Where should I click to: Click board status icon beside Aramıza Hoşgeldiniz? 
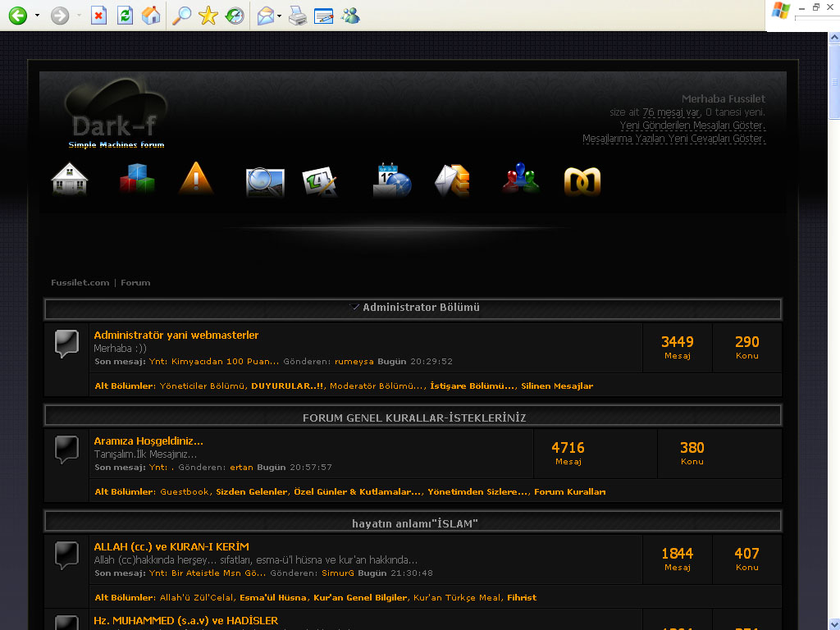click(67, 449)
